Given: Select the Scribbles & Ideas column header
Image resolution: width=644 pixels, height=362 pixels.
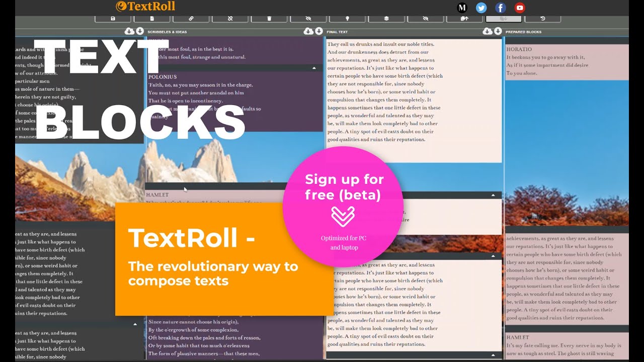Looking at the screenshot, I should (167, 32).
